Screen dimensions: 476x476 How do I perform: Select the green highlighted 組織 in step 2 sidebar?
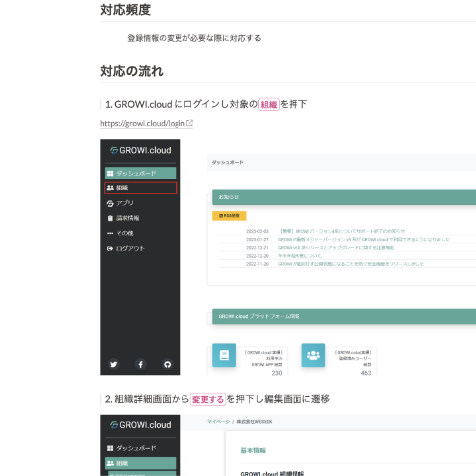140,463
